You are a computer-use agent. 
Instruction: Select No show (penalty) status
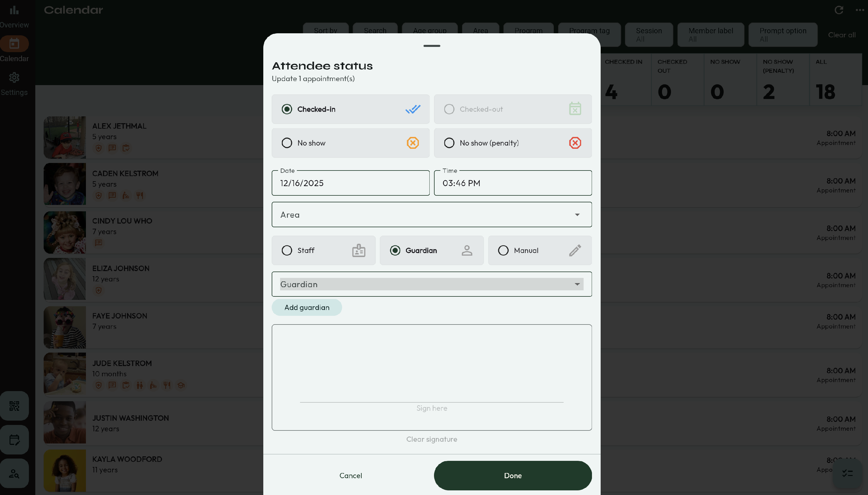click(x=449, y=143)
